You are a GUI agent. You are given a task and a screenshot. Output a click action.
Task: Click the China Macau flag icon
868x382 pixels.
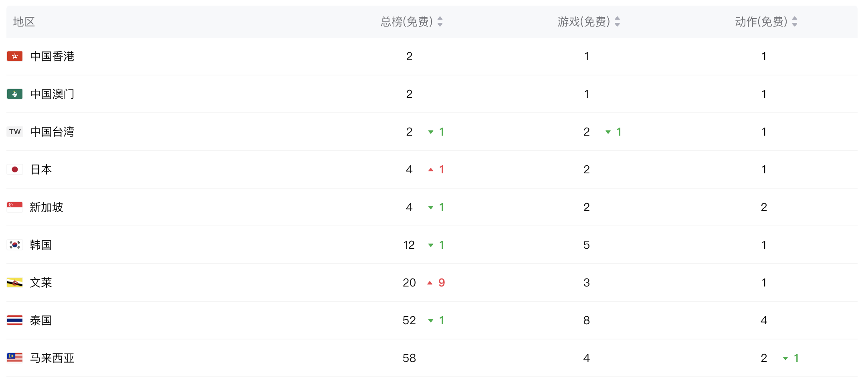(x=14, y=94)
